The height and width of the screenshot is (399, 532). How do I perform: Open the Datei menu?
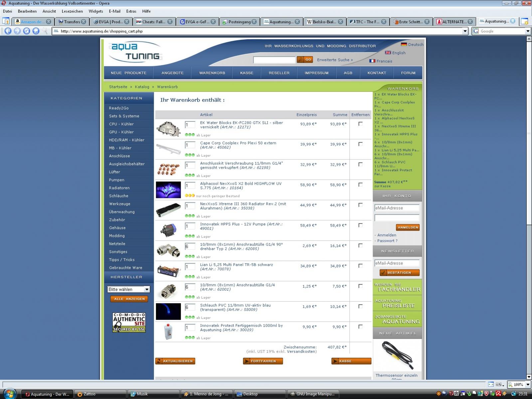[x=7, y=11]
